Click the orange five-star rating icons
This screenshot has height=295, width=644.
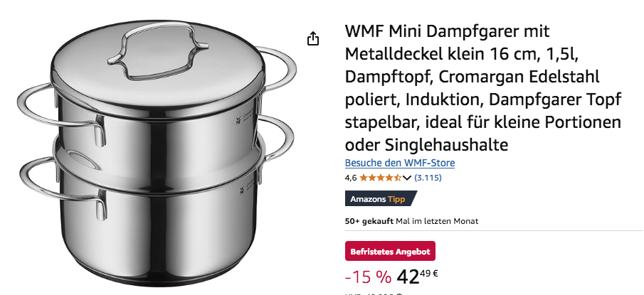coord(380,178)
